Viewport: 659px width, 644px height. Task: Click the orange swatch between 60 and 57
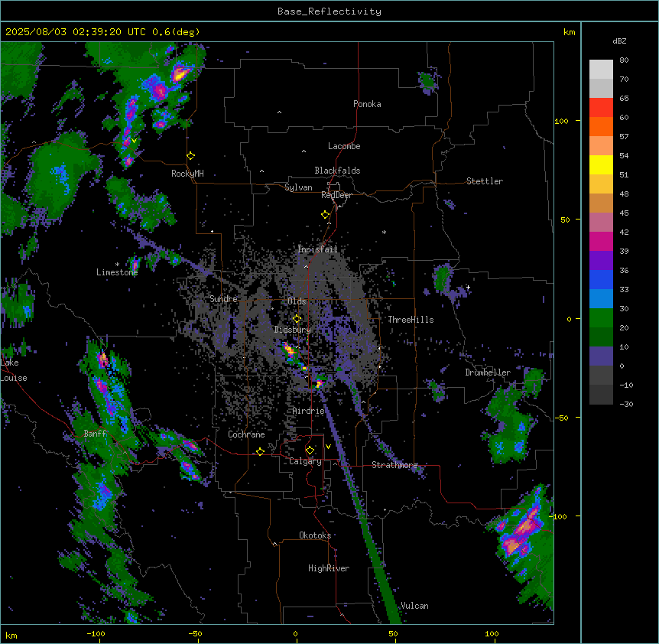pyautogui.click(x=601, y=126)
